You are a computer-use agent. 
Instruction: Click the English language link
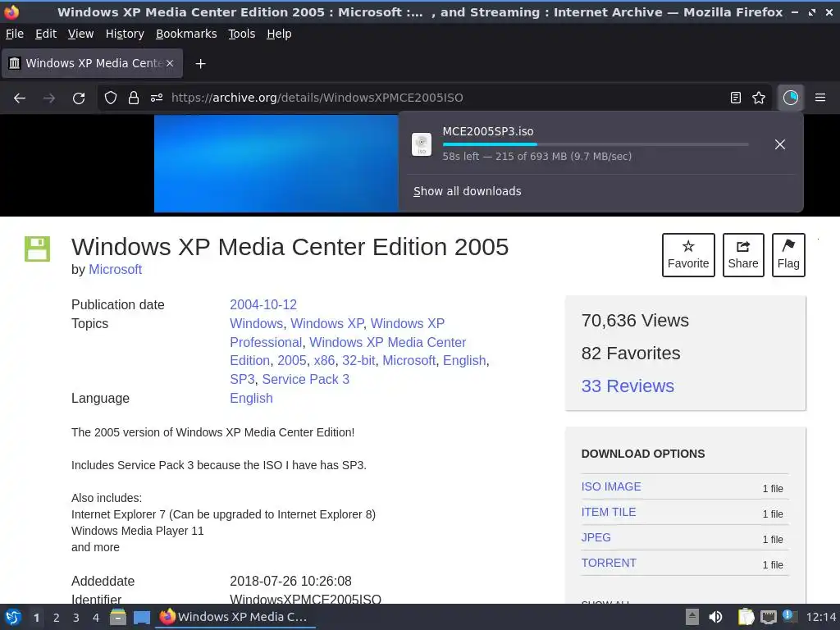251,399
